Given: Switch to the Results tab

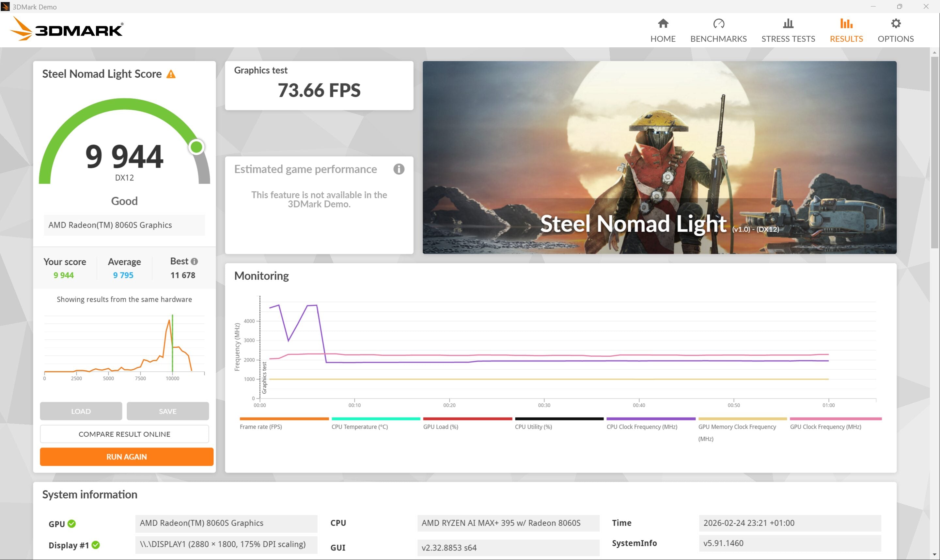Looking at the screenshot, I should [846, 31].
